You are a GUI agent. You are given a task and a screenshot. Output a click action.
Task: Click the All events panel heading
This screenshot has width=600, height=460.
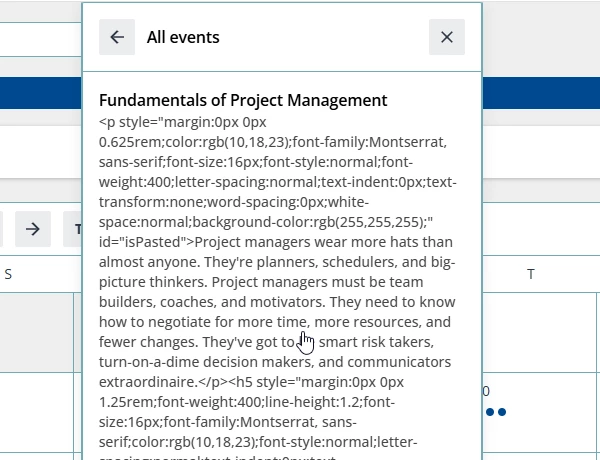point(183,37)
